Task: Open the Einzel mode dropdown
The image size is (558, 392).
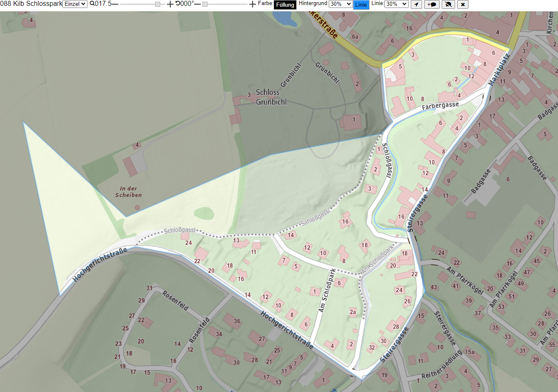Action: click(75, 4)
